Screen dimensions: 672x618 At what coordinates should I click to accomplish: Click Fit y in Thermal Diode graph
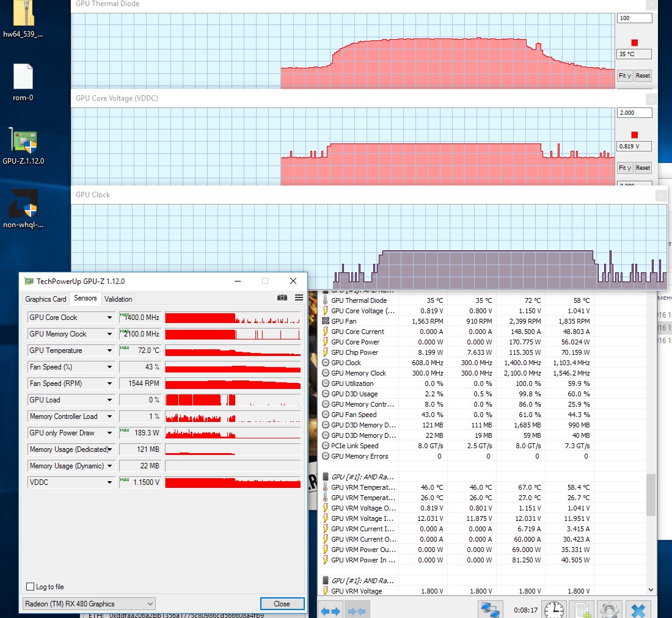pyautogui.click(x=625, y=75)
